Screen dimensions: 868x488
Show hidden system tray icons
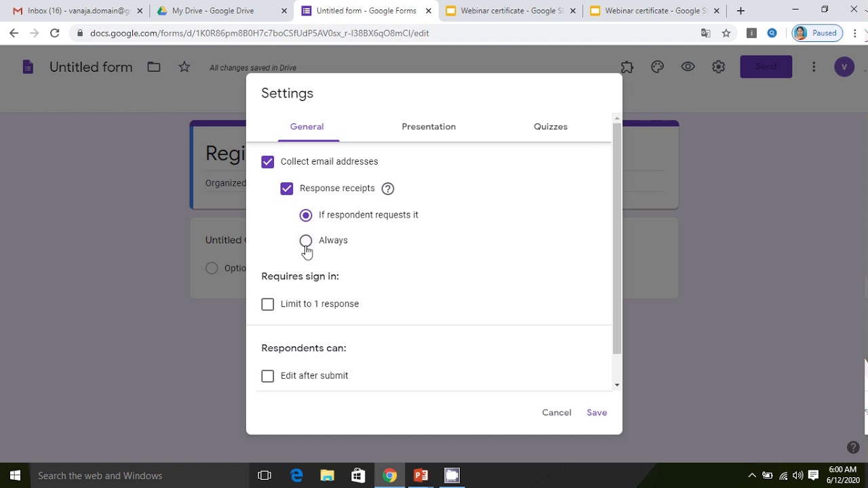click(751, 476)
